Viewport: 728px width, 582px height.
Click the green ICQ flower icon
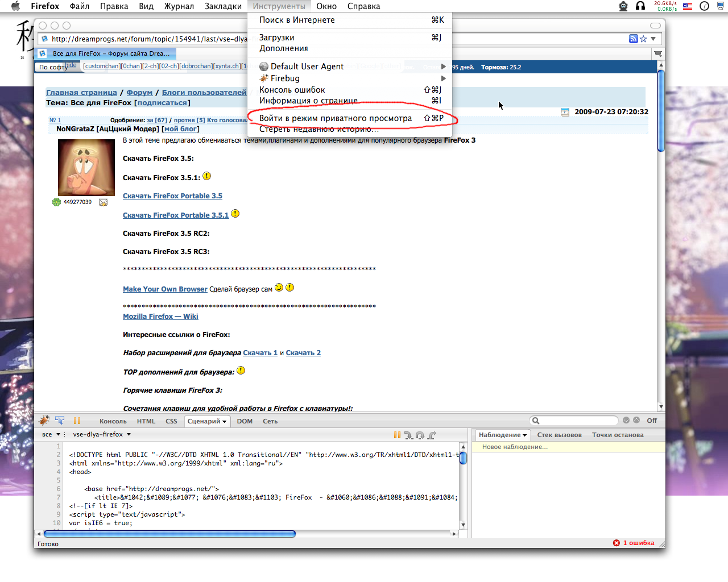(56, 202)
